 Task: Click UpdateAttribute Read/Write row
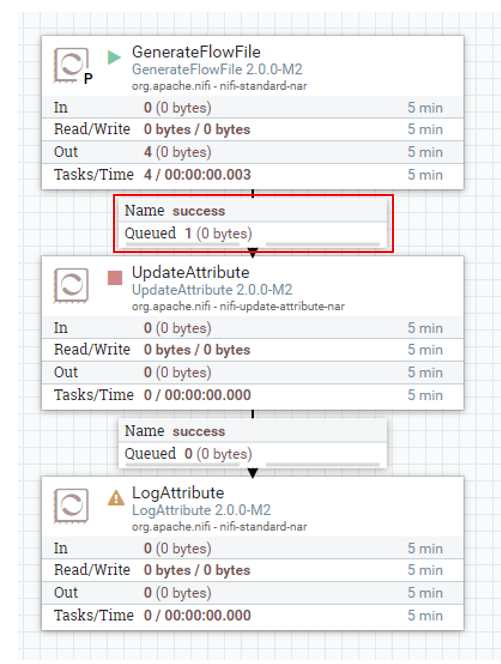click(x=253, y=350)
